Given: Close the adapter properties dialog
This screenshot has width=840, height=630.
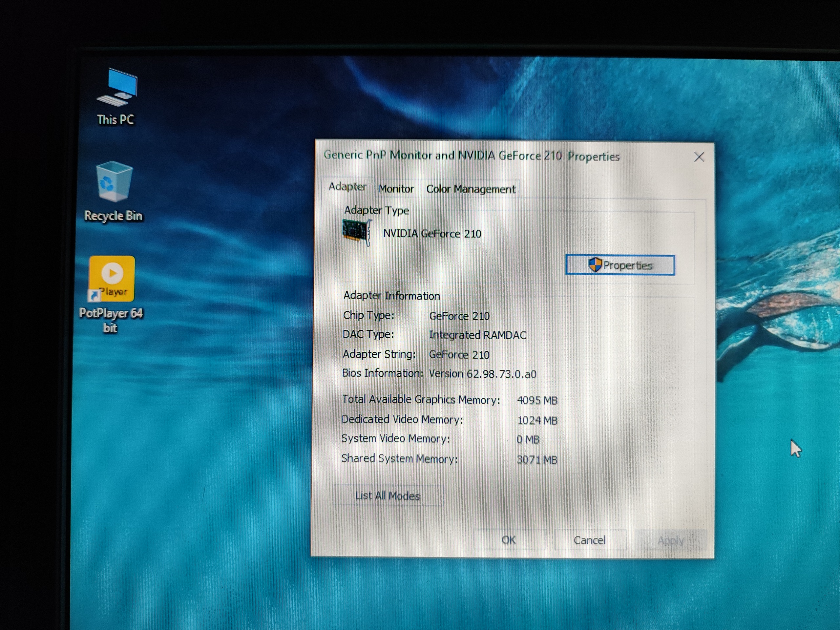Looking at the screenshot, I should pyautogui.click(x=699, y=157).
